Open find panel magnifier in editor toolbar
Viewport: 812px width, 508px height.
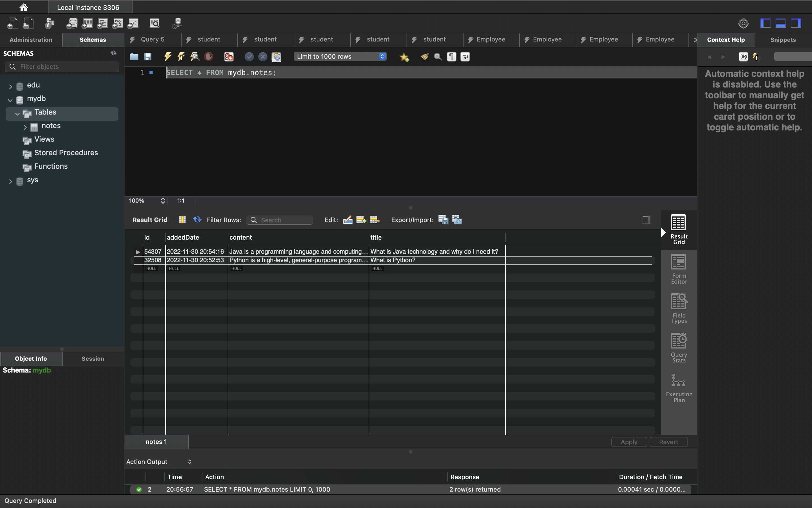[x=438, y=57]
